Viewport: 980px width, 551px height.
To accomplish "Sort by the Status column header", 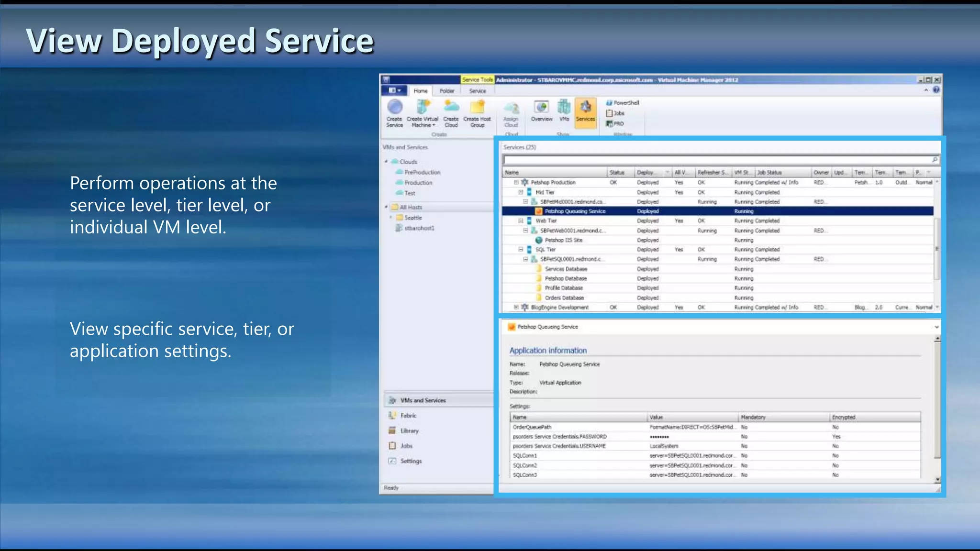I will [621, 172].
